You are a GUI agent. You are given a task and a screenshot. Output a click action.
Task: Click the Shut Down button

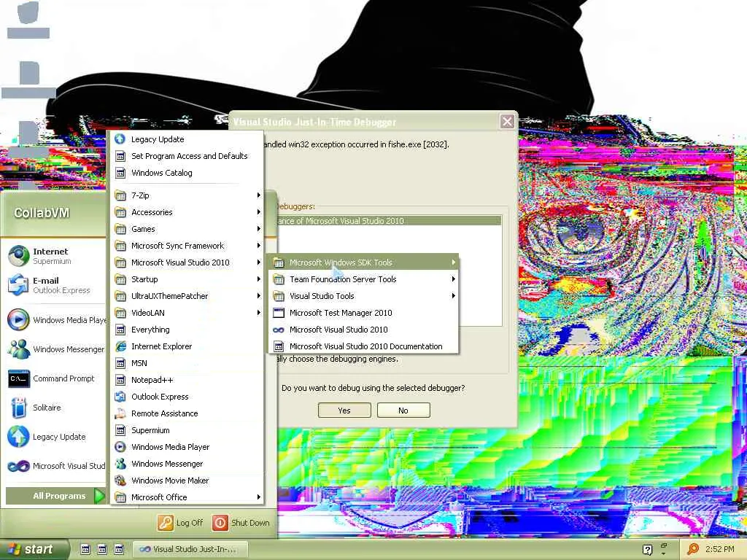tap(241, 523)
